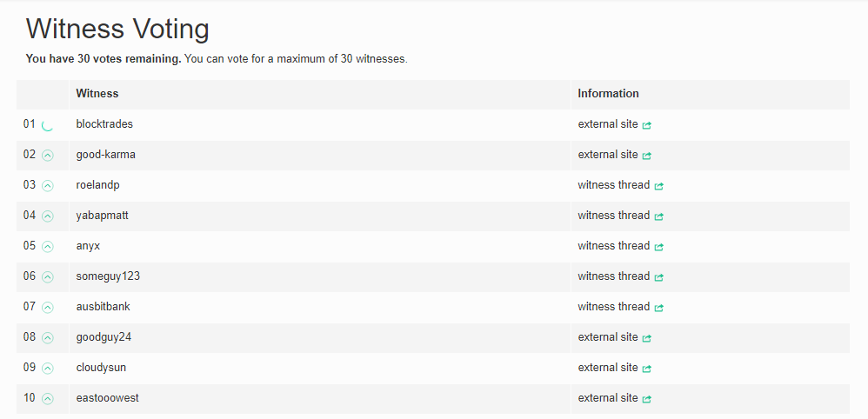Image resolution: width=868 pixels, height=419 pixels.
Task: Open eastooowest external site link
Action: [x=608, y=398]
